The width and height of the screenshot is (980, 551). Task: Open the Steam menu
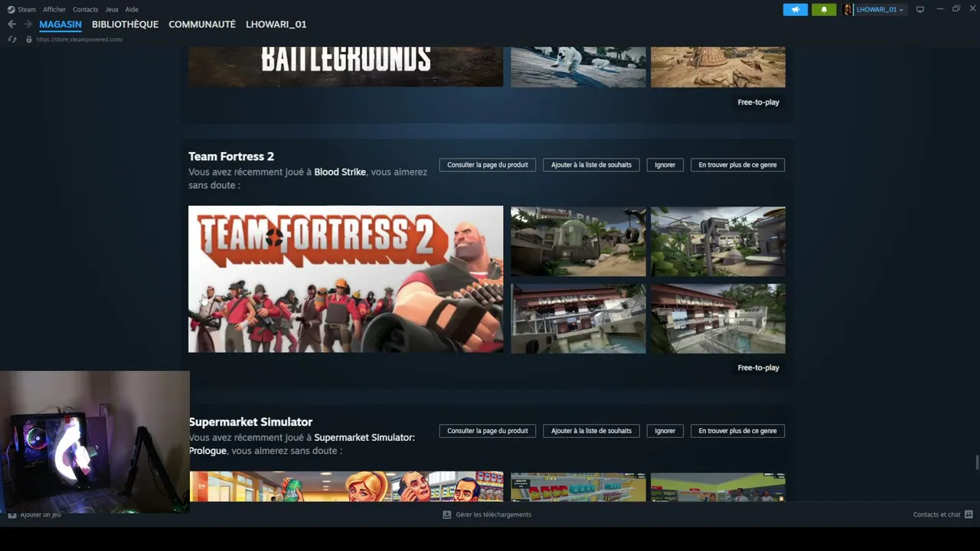click(x=27, y=9)
